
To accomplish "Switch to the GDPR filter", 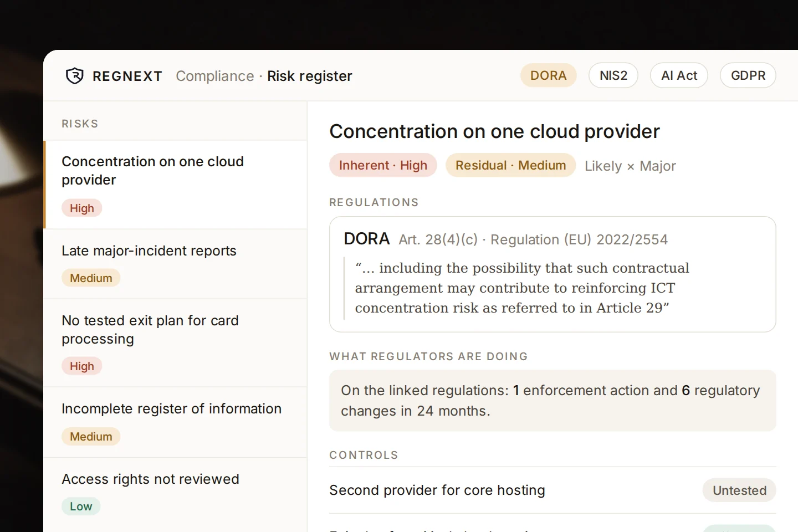I will tap(748, 75).
